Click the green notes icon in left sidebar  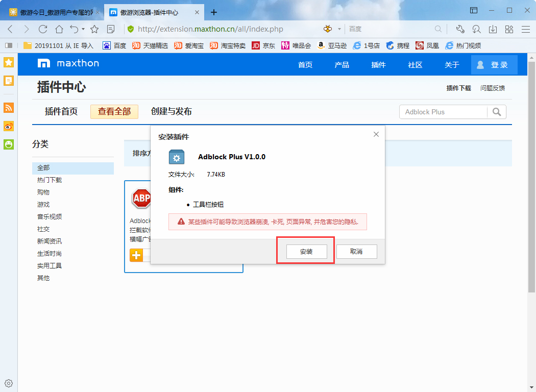click(x=8, y=144)
